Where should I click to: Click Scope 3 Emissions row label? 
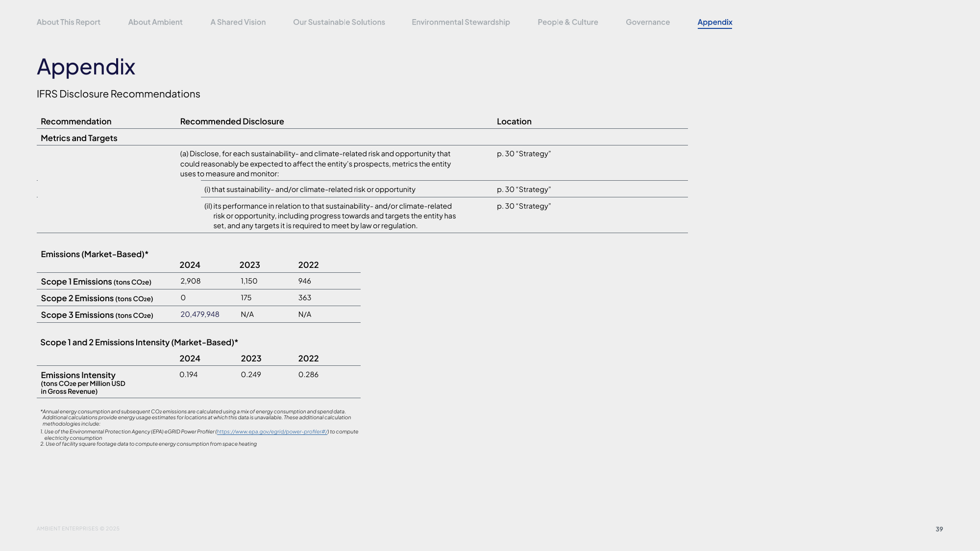[x=97, y=315]
